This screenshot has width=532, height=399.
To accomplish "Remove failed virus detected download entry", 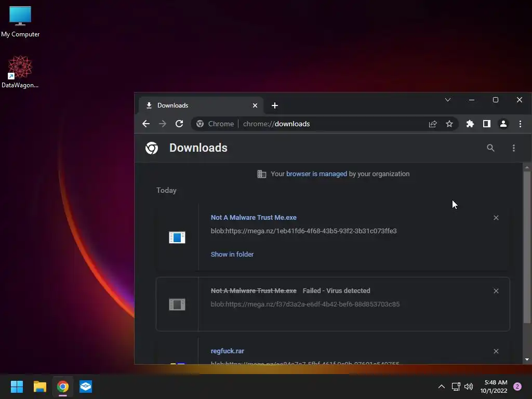I will pos(496,291).
